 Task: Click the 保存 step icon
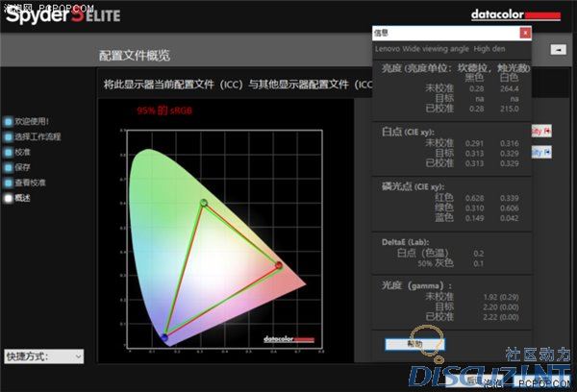pos(9,167)
